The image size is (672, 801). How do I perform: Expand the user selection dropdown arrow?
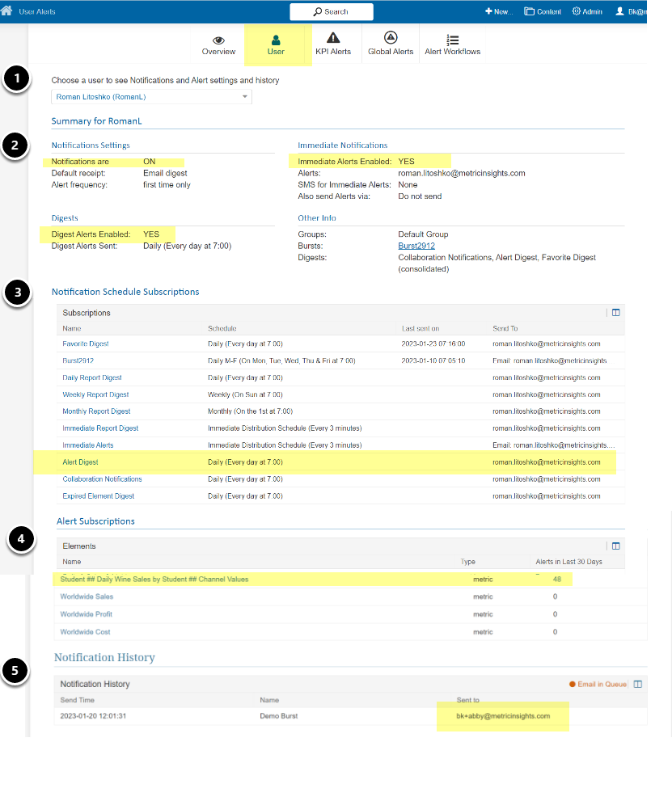[x=245, y=96]
